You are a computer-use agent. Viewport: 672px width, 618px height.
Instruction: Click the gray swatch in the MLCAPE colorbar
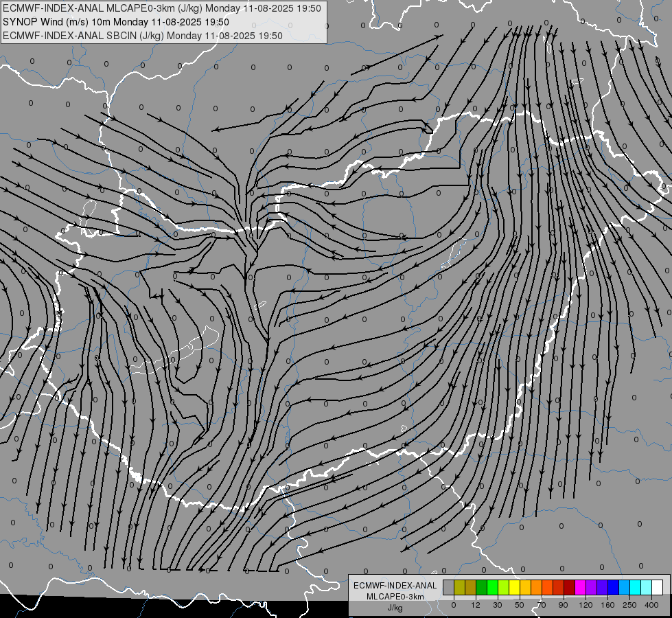(449, 587)
